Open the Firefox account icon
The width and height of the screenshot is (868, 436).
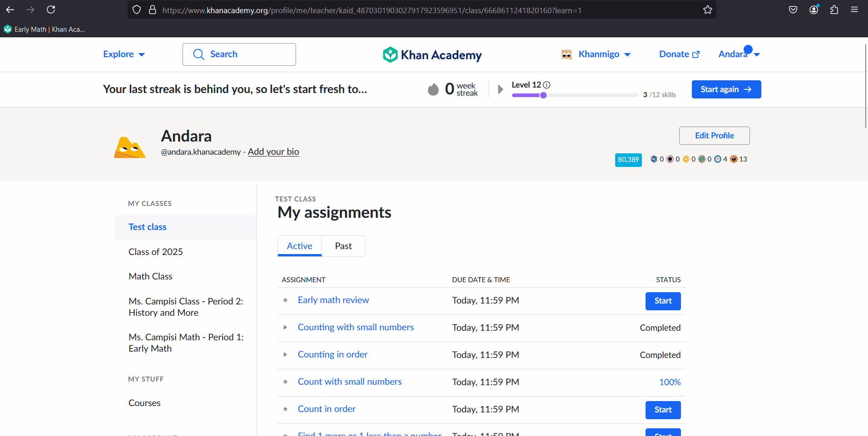814,10
